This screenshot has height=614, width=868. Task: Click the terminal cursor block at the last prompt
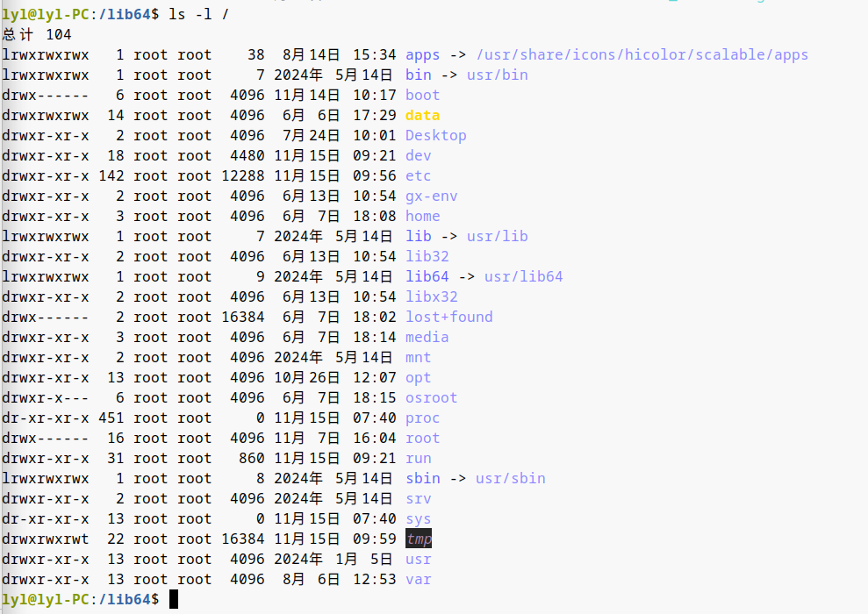(173, 599)
